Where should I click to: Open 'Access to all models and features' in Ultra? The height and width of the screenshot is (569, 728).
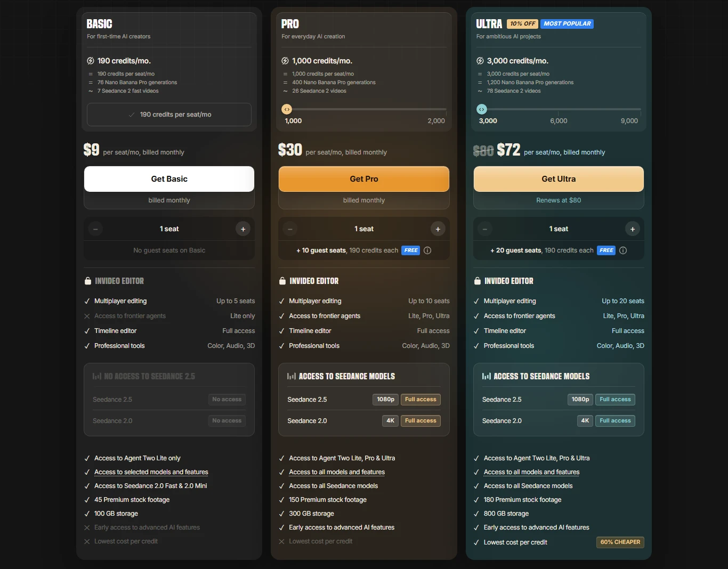coord(531,472)
